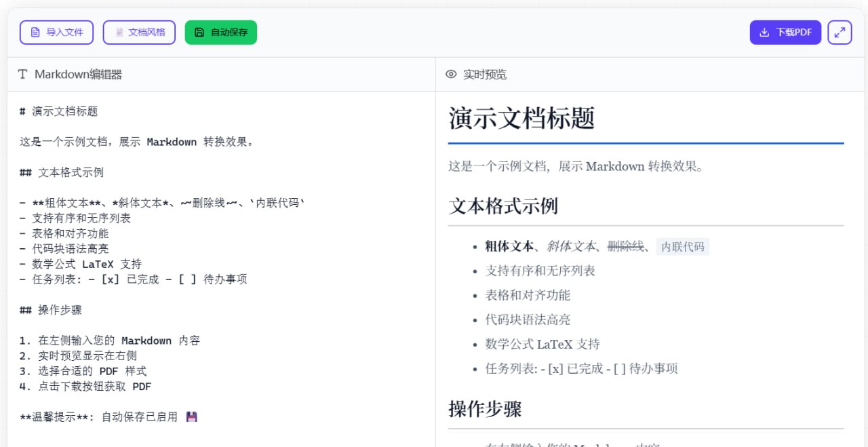Click the '## 操作步骤' line in editor

point(51,310)
